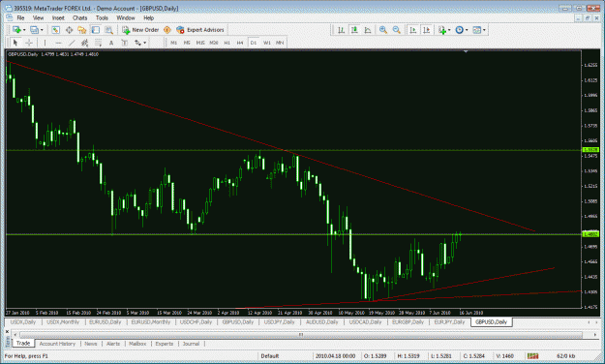Close the terminal panel with X
Viewport: 605px width, 364px height.
[7, 331]
